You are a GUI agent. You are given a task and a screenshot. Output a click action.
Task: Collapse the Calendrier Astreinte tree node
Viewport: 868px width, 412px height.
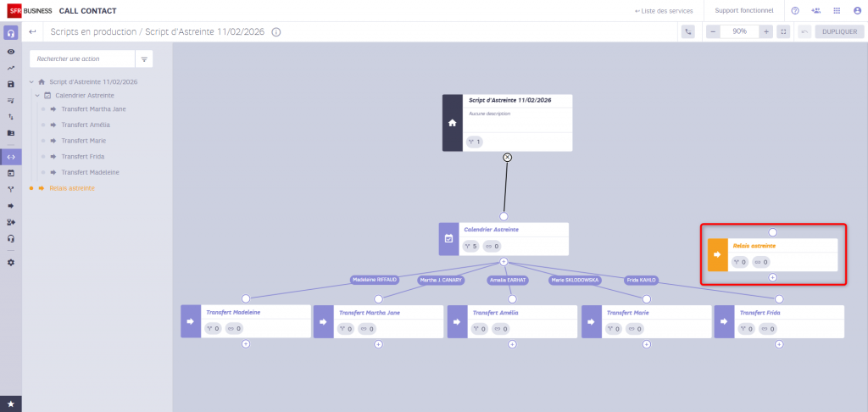(x=37, y=95)
